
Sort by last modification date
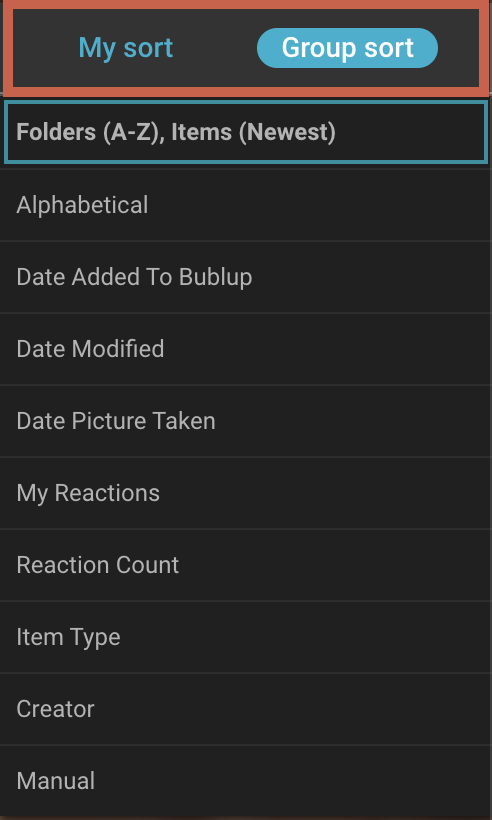246,349
